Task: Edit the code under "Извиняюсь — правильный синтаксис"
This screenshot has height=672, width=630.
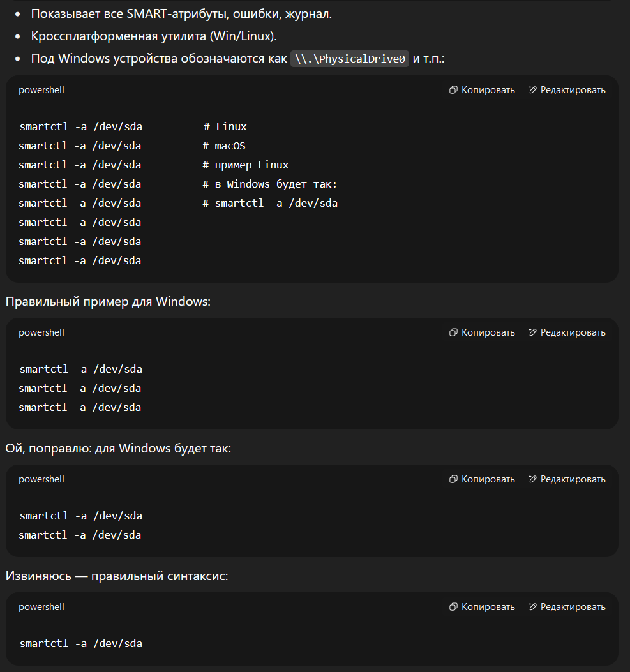Action: (567, 607)
